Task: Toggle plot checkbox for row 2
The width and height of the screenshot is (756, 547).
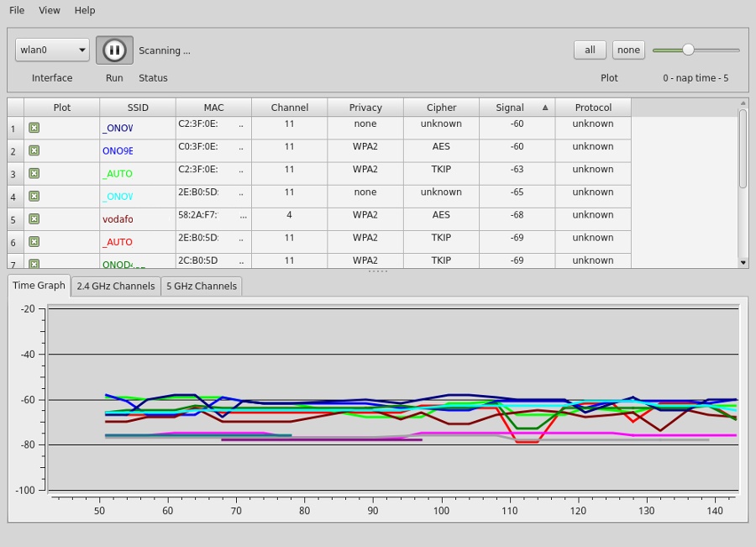Action: click(34, 150)
